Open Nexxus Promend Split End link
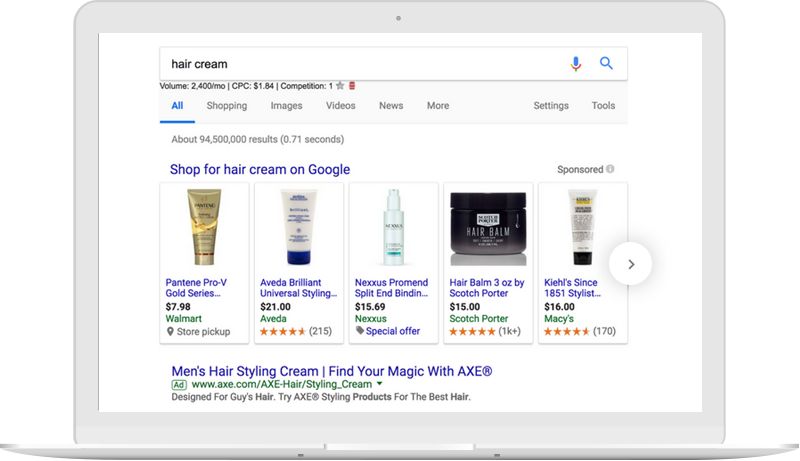This screenshot has width=800, height=461. pyautogui.click(x=391, y=288)
